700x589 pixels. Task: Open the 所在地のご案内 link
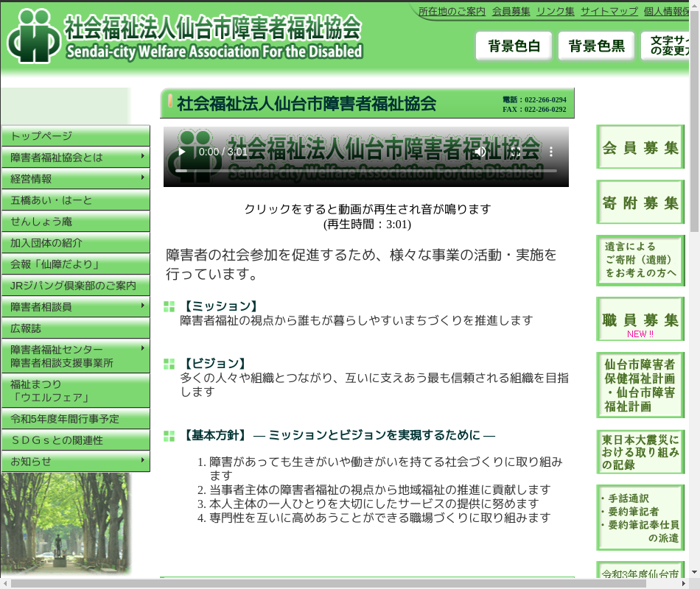tap(452, 11)
